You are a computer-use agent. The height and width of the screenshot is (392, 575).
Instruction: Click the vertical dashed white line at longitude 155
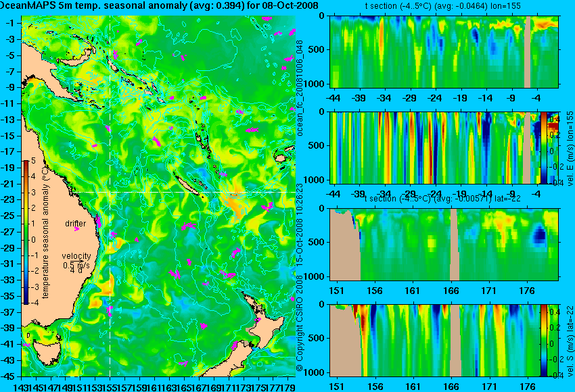(x=110, y=196)
